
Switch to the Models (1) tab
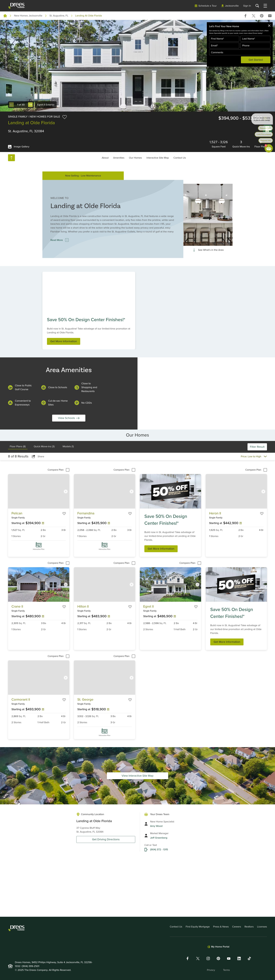(68, 447)
